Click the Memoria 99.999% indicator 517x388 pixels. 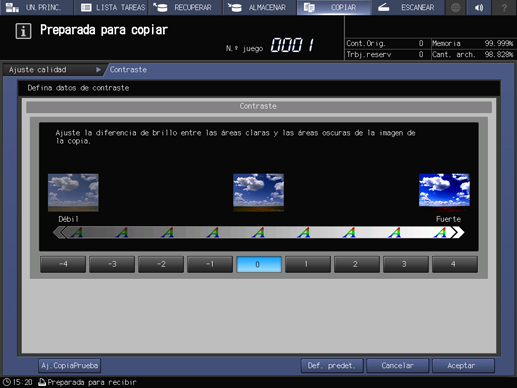pos(473,43)
